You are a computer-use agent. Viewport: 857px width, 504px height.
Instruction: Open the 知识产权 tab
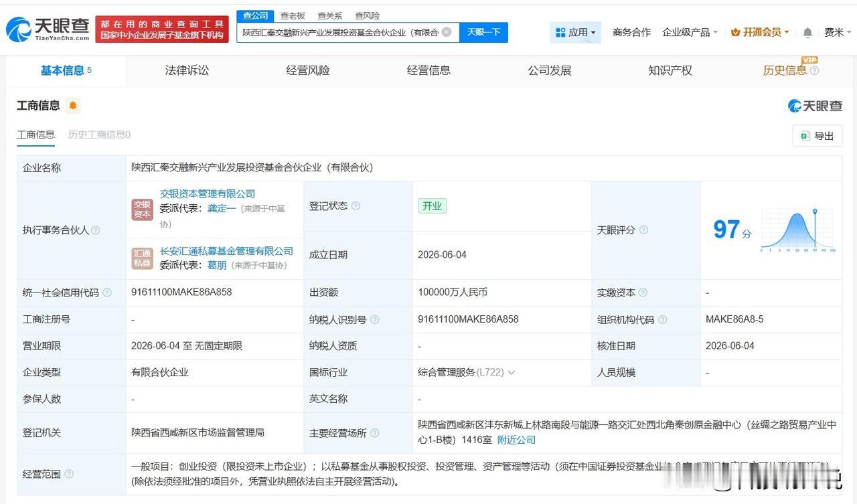[x=670, y=70]
